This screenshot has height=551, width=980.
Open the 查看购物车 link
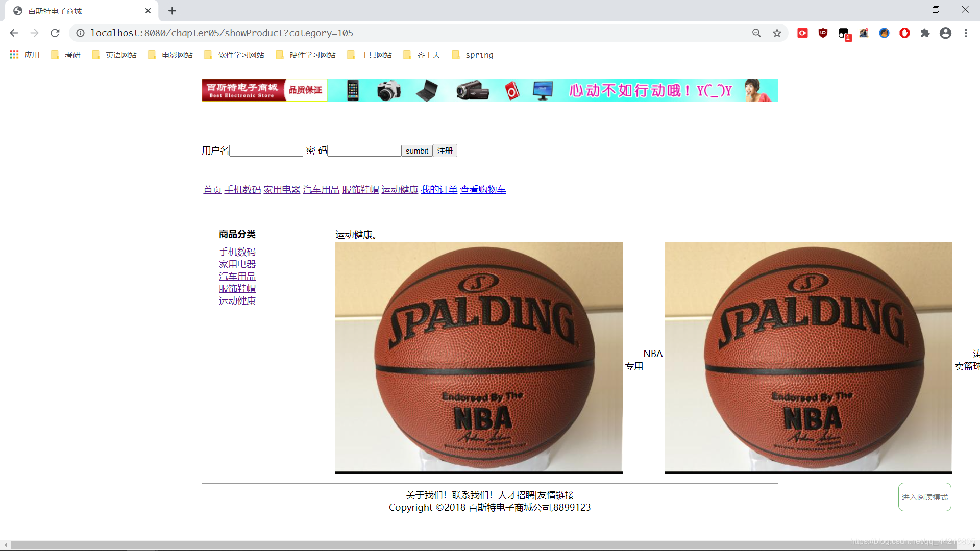click(483, 189)
